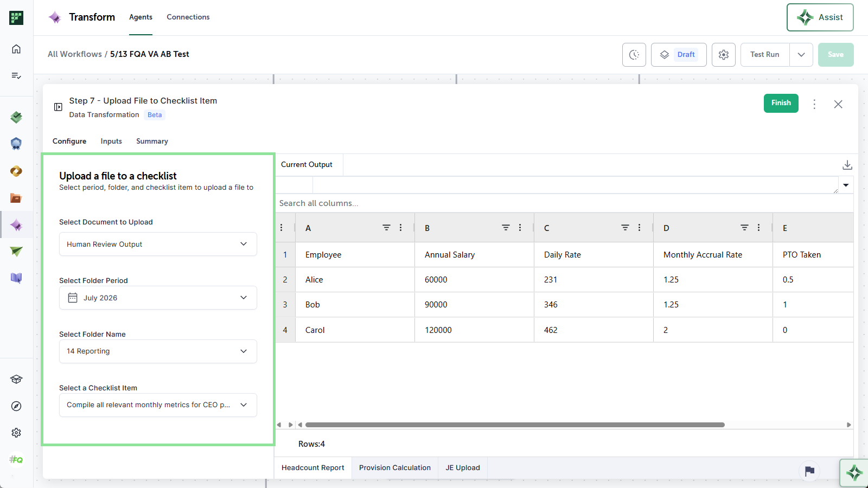868x488 pixels.
Task: Open the task list icon in the sidebar
Action: 16,75
